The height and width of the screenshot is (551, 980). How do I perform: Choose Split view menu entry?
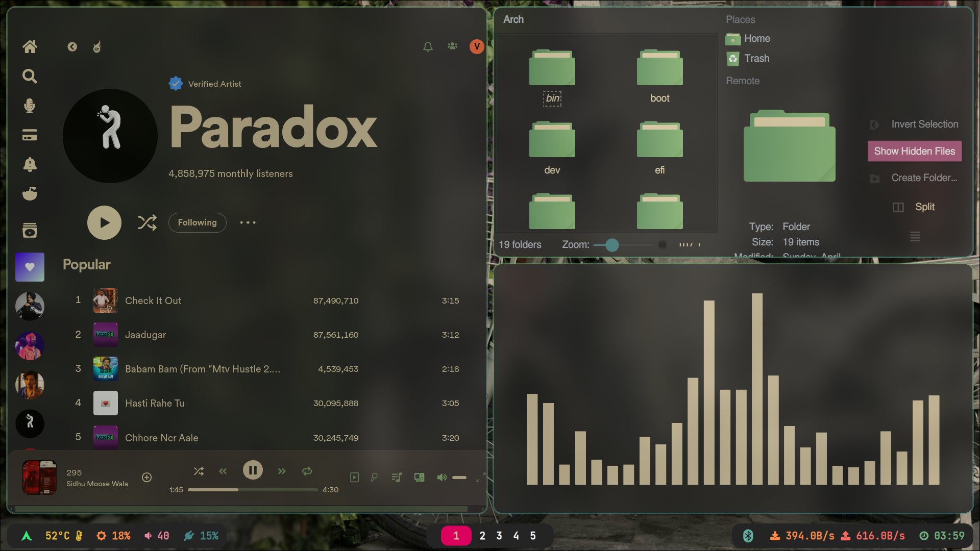tap(914, 207)
